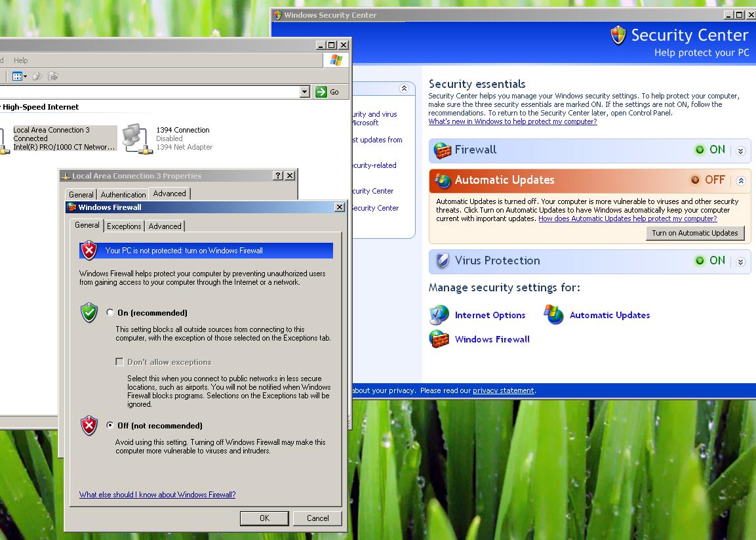Expand the Firewall section chevron

click(x=741, y=151)
